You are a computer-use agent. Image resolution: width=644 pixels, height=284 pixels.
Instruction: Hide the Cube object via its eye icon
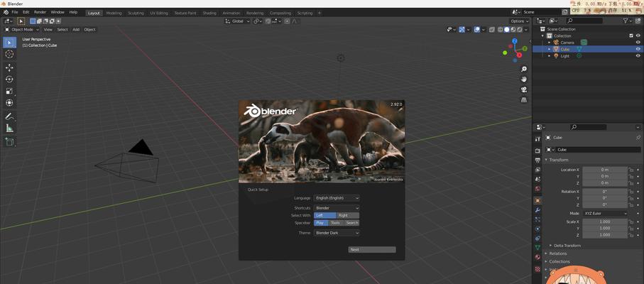(x=638, y=49)
